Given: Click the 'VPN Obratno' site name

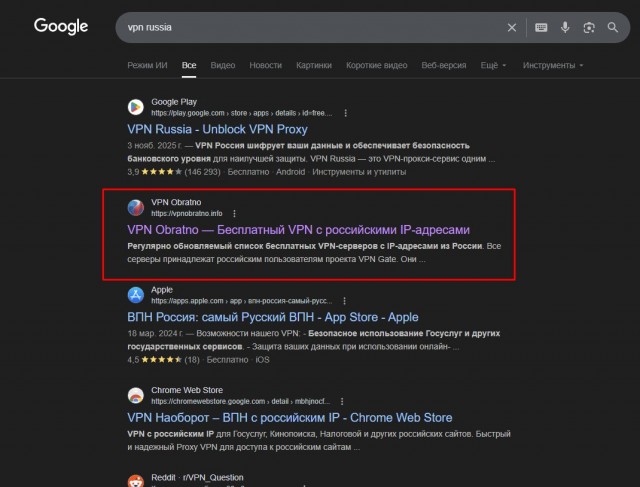Looking at the screenshot, I should click(x=176, y=202).
